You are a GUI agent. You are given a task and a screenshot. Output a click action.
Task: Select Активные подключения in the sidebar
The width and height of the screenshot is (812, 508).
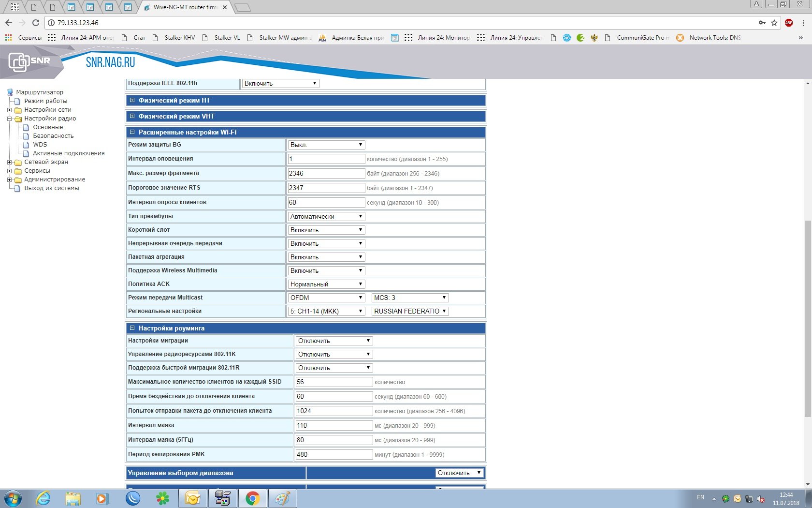(69, 153)
